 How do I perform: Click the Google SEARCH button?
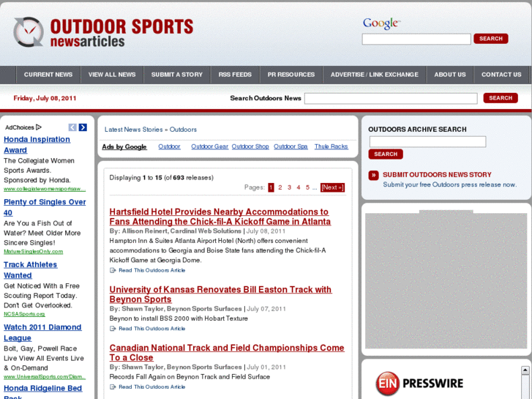[x=490, y=39]
